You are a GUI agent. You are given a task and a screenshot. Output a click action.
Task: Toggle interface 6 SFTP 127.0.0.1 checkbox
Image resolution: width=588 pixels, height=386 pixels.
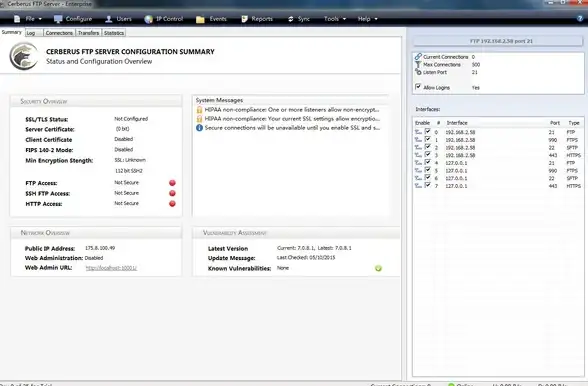click(x=428, y=177)
